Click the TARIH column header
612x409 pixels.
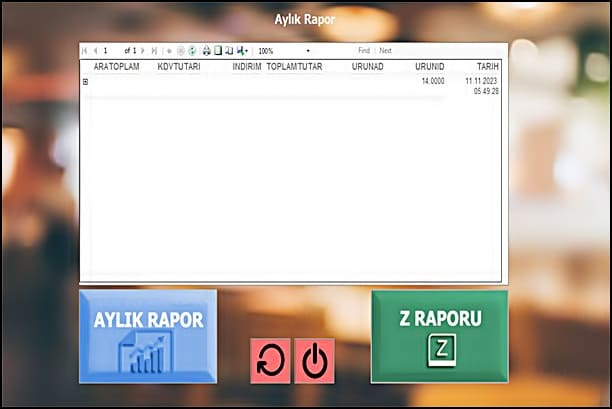(487, 66)
